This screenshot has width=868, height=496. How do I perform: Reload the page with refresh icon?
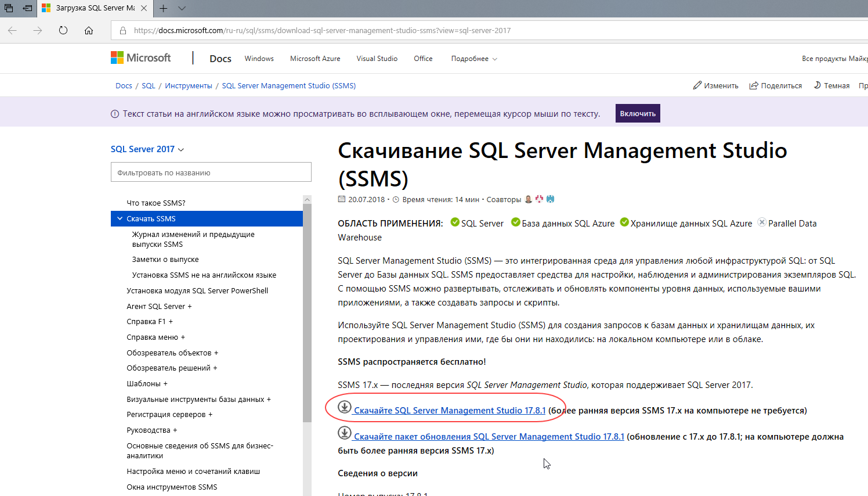(x=63, y=30)
